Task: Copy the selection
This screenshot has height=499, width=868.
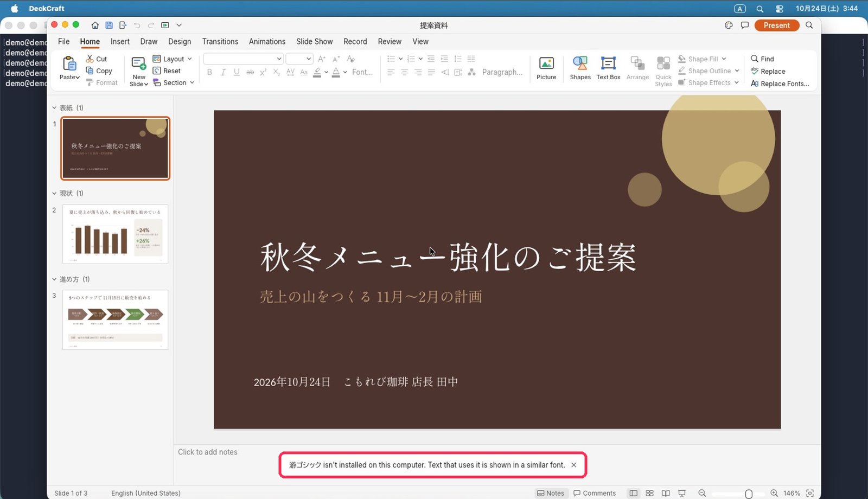Action: click(99, 71)
